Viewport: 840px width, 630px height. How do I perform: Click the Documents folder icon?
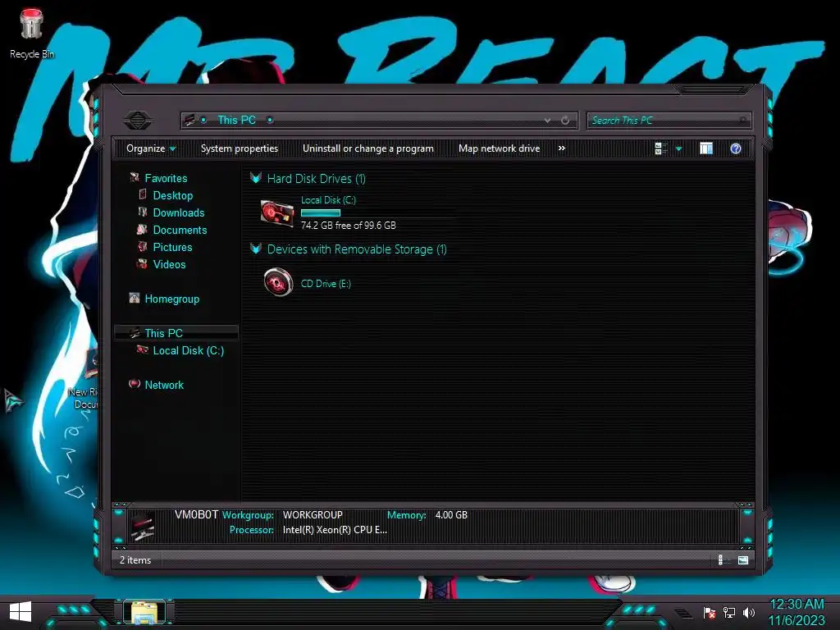click(x=142, y=230)
